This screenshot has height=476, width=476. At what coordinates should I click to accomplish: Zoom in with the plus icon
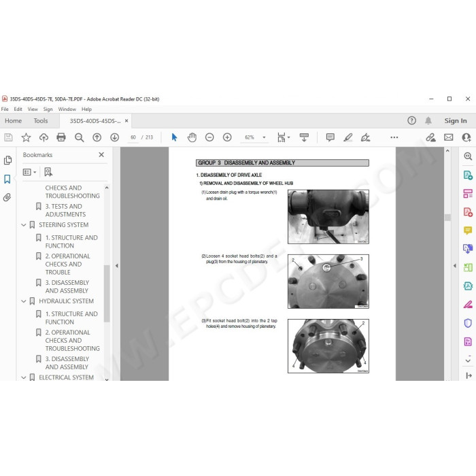(x=227, y=137)
